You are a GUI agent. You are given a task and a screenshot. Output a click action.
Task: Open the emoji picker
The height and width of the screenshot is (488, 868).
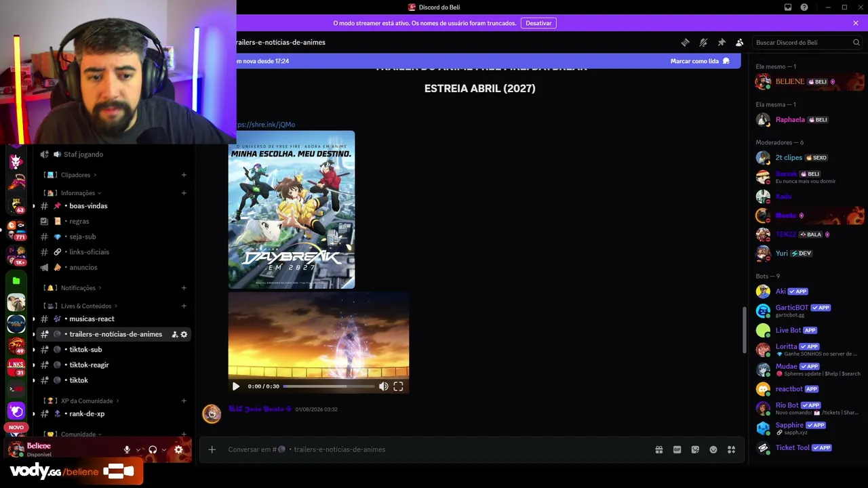tap(713, 449)
